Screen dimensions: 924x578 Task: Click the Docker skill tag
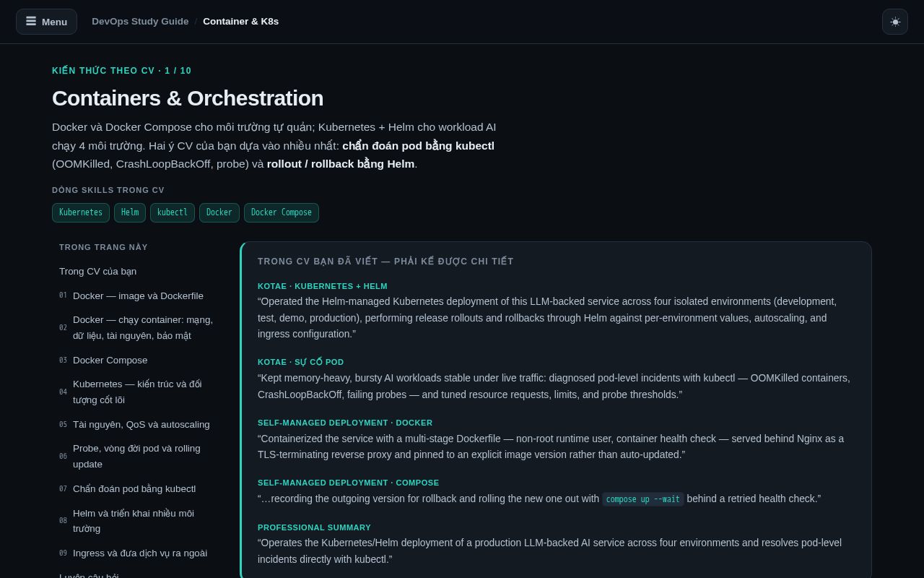[219, 212]
